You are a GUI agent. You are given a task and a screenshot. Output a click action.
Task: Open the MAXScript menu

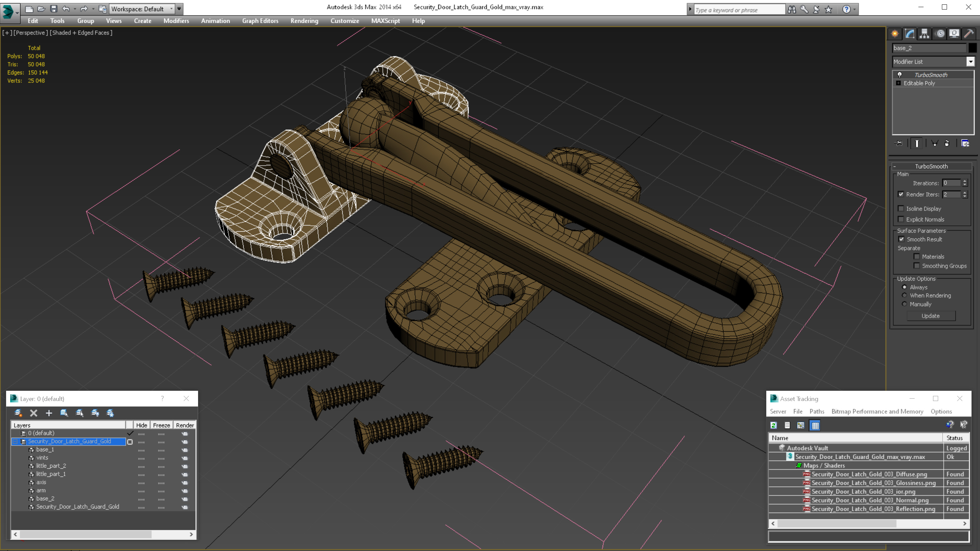(x=386, y=21)
